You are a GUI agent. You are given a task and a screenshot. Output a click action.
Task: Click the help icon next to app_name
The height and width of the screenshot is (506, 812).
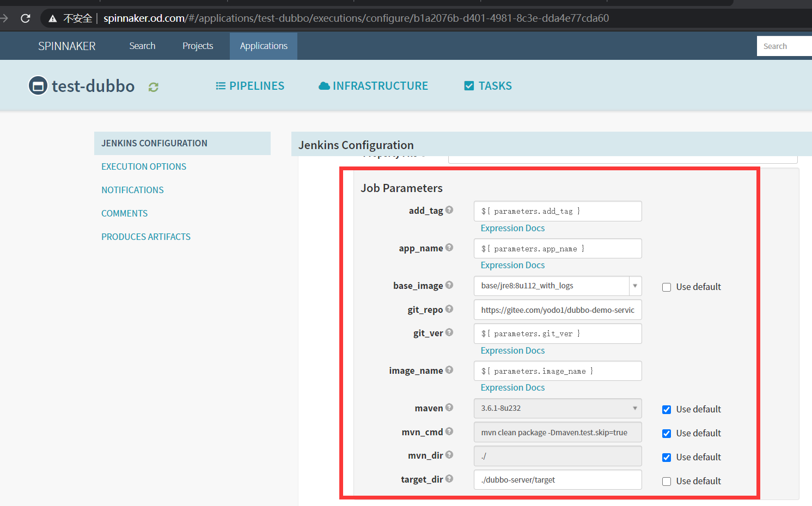point(449,248)
